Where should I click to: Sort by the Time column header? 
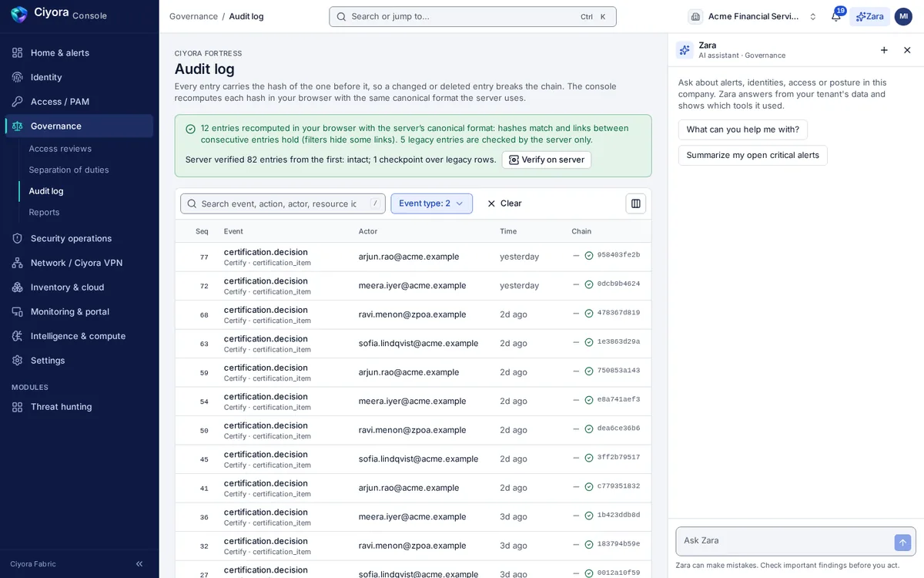click(508, 231)
